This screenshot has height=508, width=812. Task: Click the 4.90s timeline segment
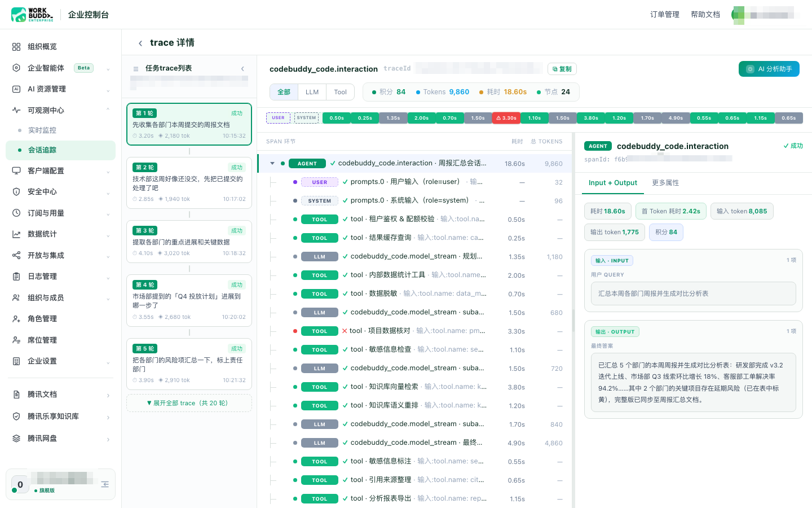[x=676, y=118]
